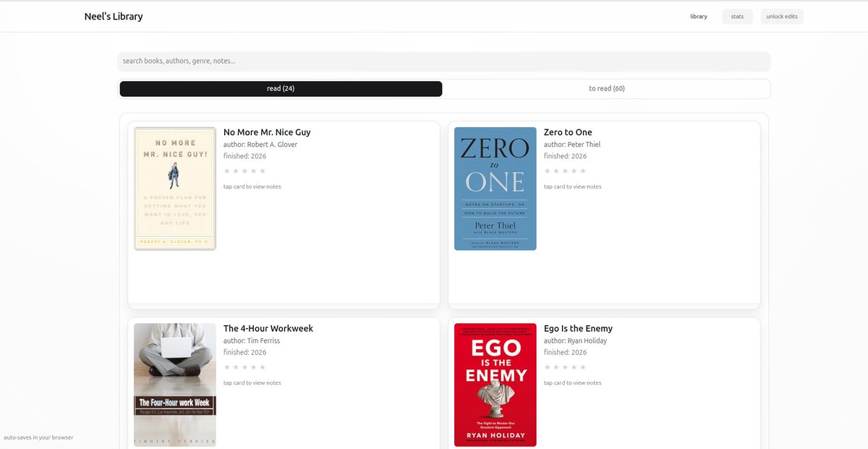Screen dimensions: 868x449
Task: Give The 4-Hour Workweek one star
Action: 227,367
